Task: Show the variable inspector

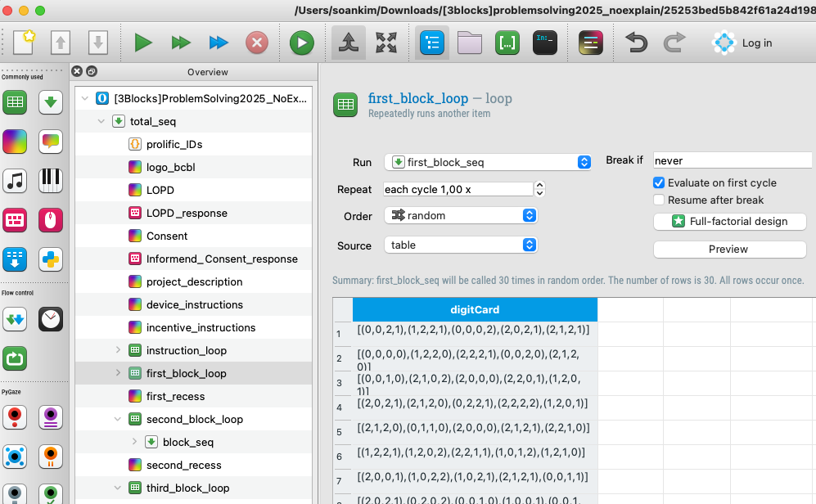Action: 507,43
